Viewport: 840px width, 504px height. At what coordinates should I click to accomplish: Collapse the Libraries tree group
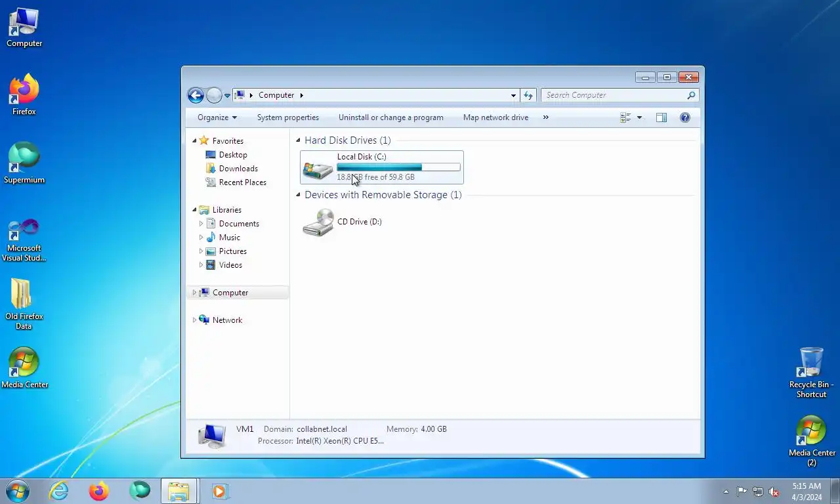(194, 210)
